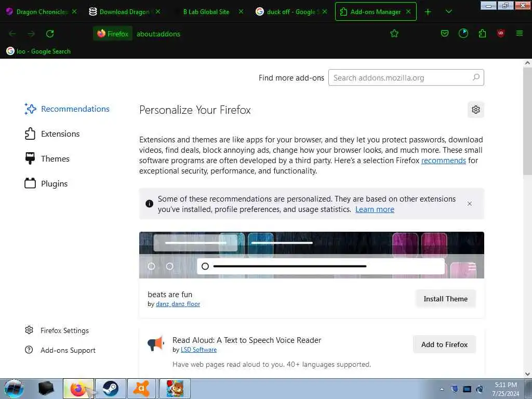Open the black box taskbar app
Image resolution: width=532 pixels, height=399 pixels.
point(46,389)
